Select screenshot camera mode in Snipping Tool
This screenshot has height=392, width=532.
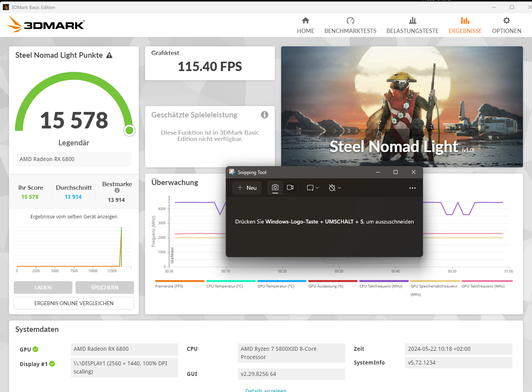pyautogui.click(x=275, y=188)
